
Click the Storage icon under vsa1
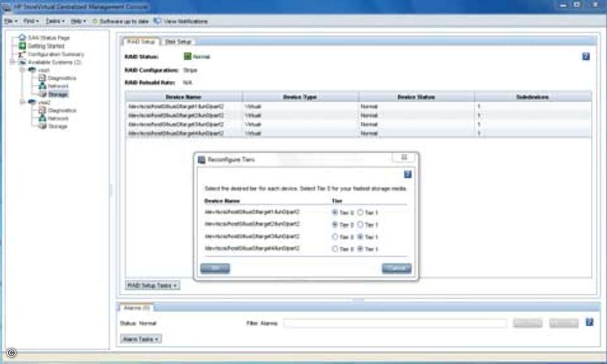click(x=42, y=94)
